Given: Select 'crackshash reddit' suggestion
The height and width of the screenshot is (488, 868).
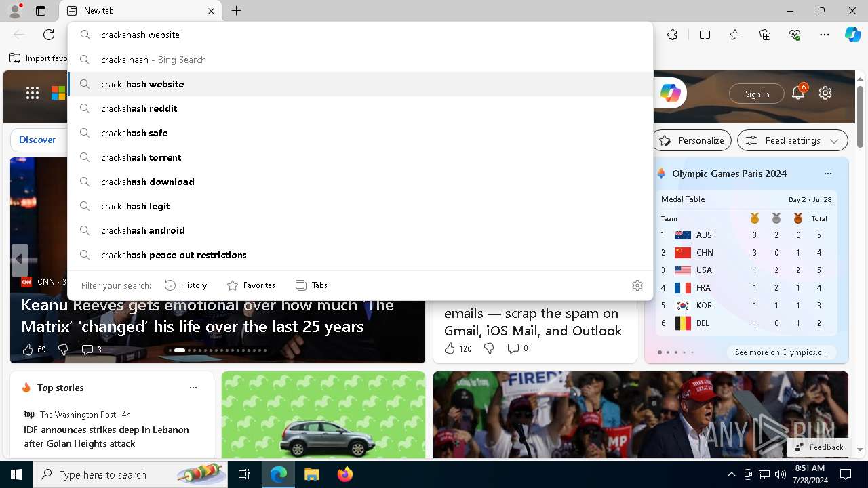Looking at the screenshot, I should click(x=360, y=108).
